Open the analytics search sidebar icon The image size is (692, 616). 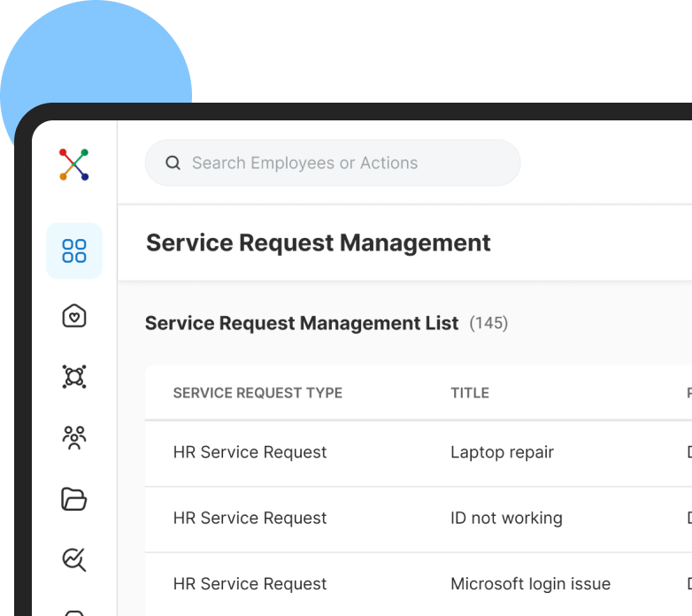tap(74, 559)
